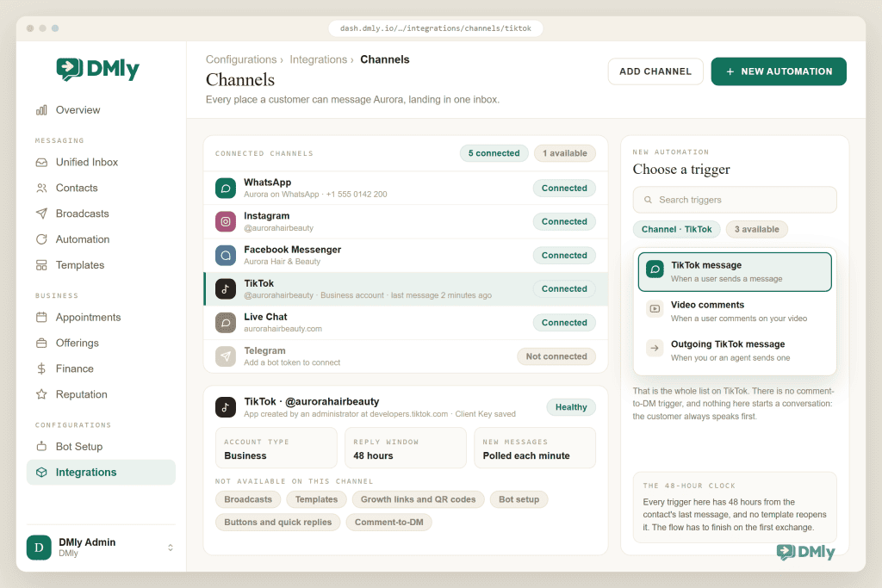Click the Finance dollar icon
This screenshot has height=588, width=882.
(41, 368)
